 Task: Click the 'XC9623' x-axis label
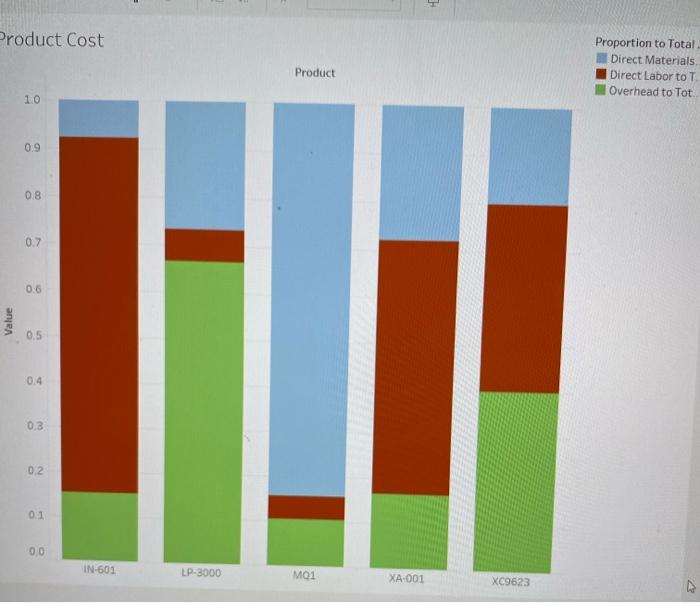tap(511, 582)
